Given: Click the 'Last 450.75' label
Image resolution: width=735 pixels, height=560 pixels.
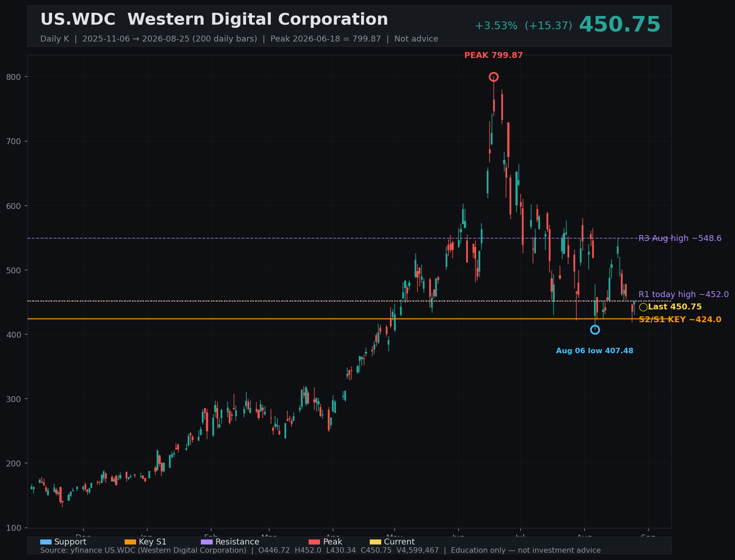Looking at the screenshot, I should pos(675,307).
